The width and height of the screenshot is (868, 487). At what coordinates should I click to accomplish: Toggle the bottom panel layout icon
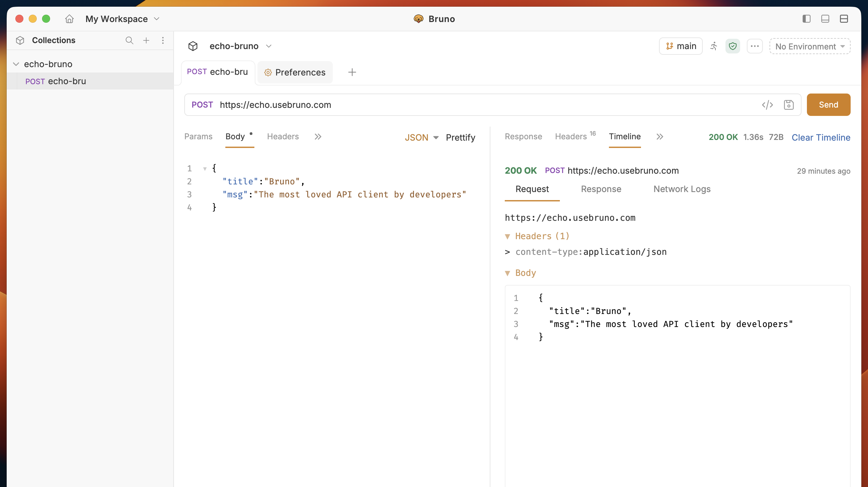pyautogui.click(x=825, y=19)
